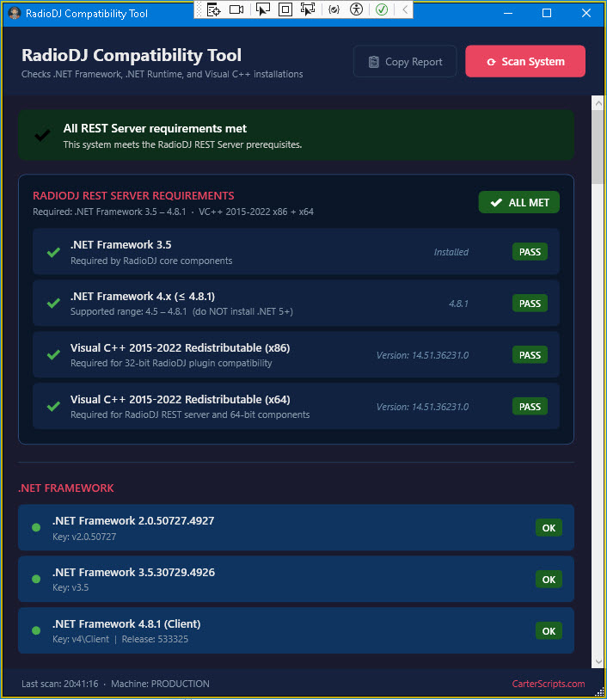
Task: Select the .NET Framework 4.x (≤ 4.8.1) title
Action: click(x=143, y=297)
